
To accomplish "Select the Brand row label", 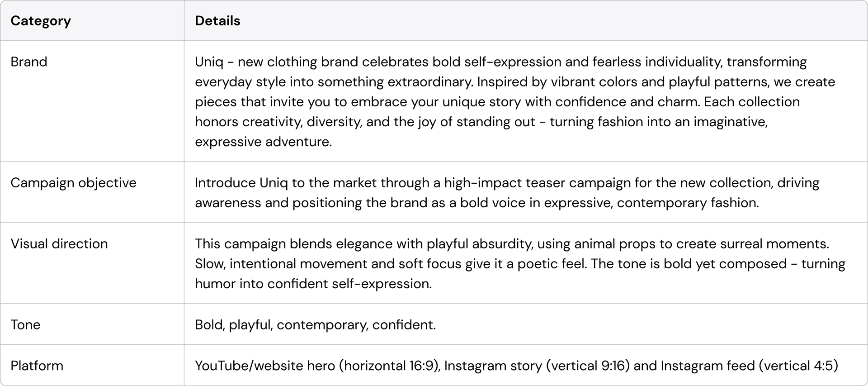I will 29,62.
